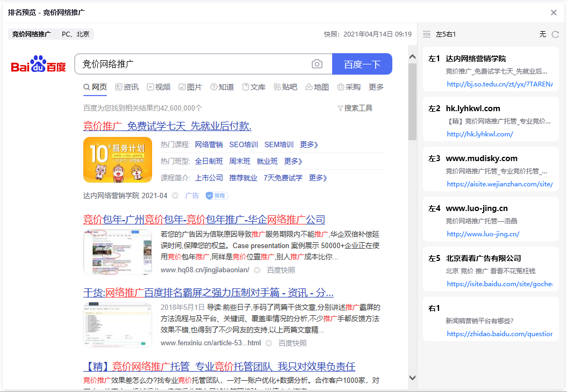Image resolution: width=567 pixels, height=392 pixels.
Task: Switch to the 贴吧 tab
Action: (x=285, y=87)
